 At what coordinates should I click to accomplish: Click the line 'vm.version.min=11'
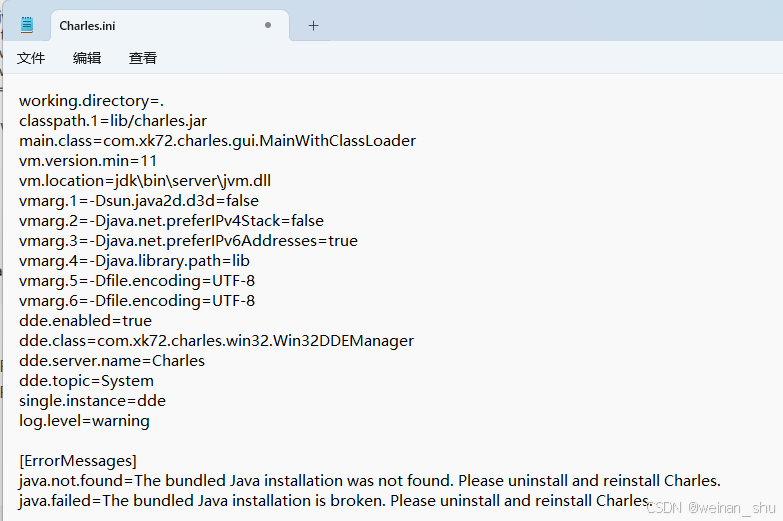(x=88, y=161)
